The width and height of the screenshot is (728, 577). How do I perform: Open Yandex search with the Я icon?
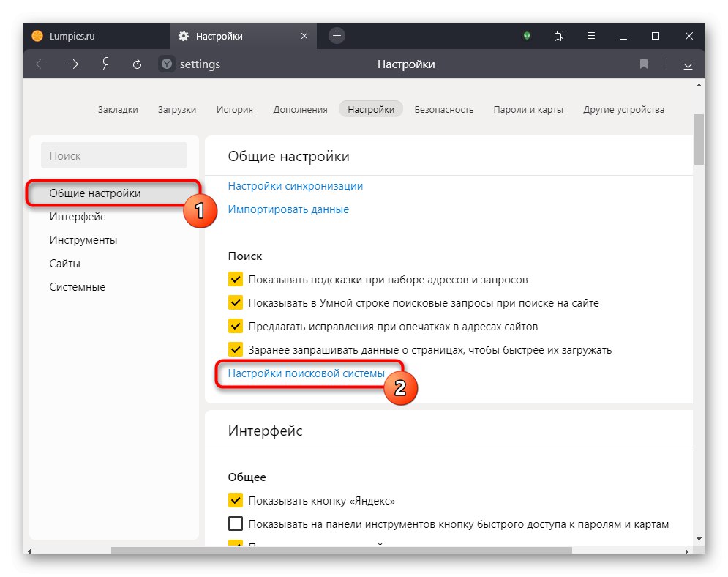tap(104, 64)
